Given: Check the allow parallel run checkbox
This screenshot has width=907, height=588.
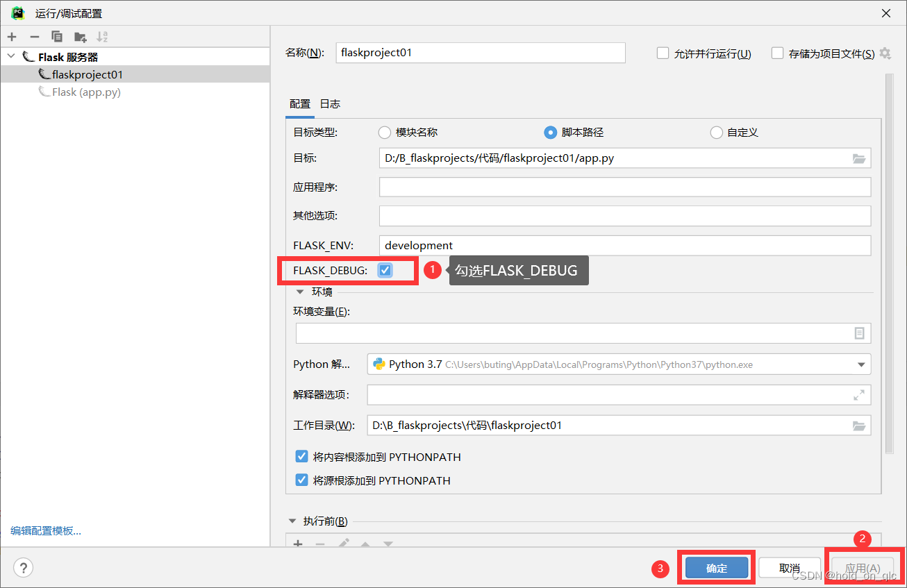Looking at the screenshot, I should (x=663, y=53).
